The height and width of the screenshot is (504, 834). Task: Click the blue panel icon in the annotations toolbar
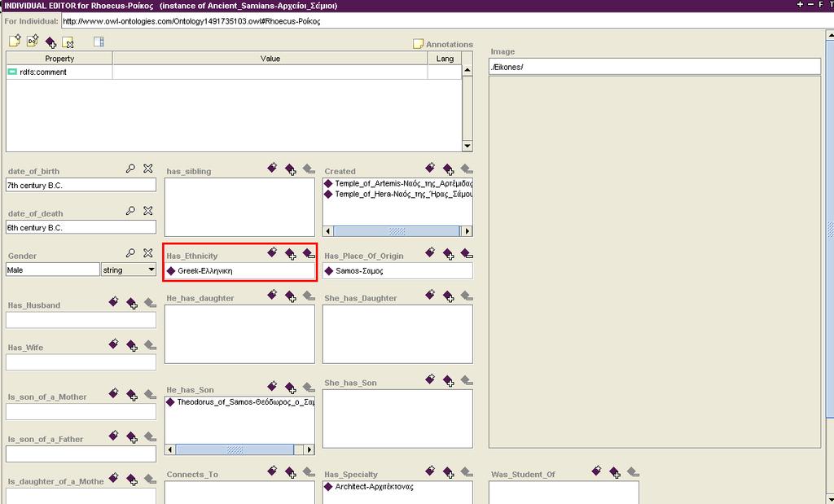[x=99, y=42]
